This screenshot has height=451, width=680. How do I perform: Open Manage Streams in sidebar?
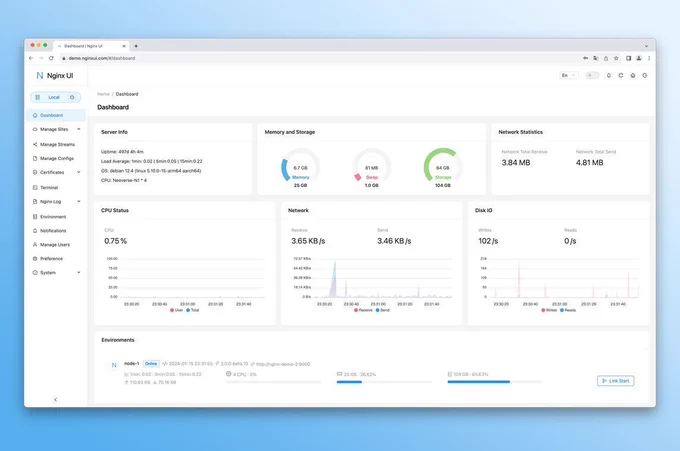pyautogui.click(x=56, y=144)
